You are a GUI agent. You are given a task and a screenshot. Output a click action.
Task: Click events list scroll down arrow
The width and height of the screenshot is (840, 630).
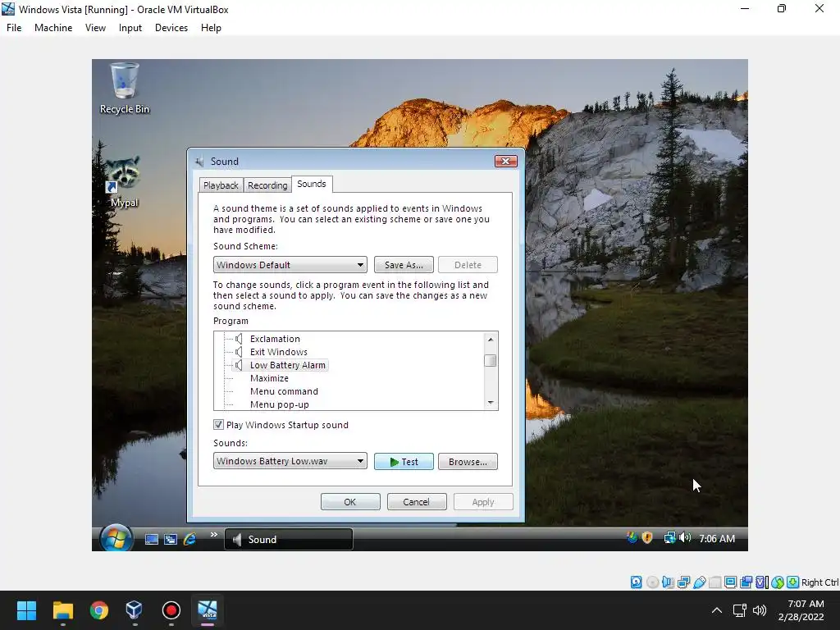tap(491, 402)
